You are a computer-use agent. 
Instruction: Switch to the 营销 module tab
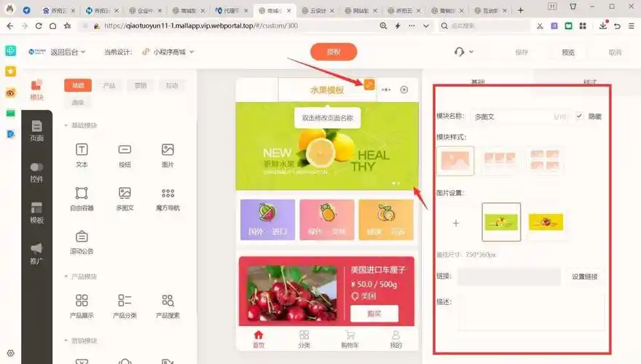tap(141, 85)
